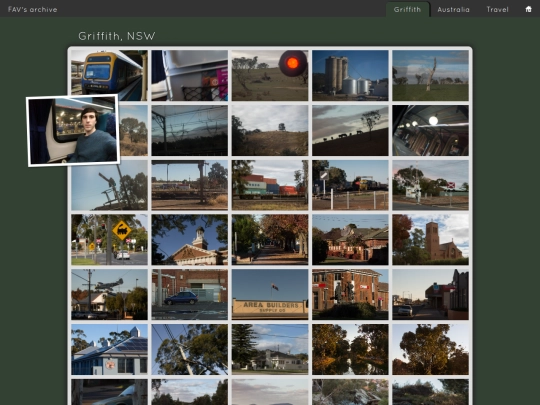This screenshot has height=405, width=540.
Task: Open the building with clock tower thumbnail
Action: tap(190, 240)
